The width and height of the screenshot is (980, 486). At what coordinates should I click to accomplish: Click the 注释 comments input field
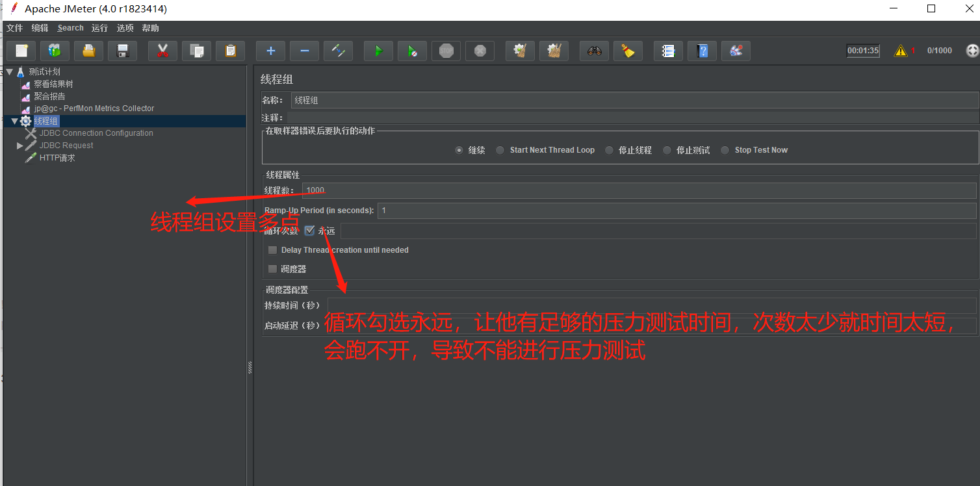point(632,118)
